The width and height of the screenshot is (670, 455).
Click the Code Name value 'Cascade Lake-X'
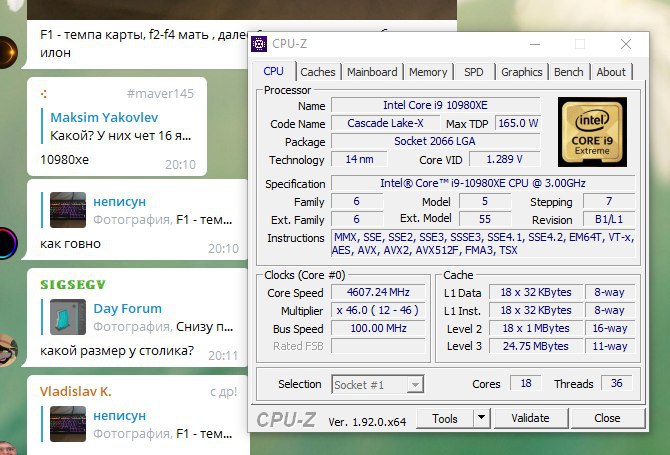click(x=385, y=123)
